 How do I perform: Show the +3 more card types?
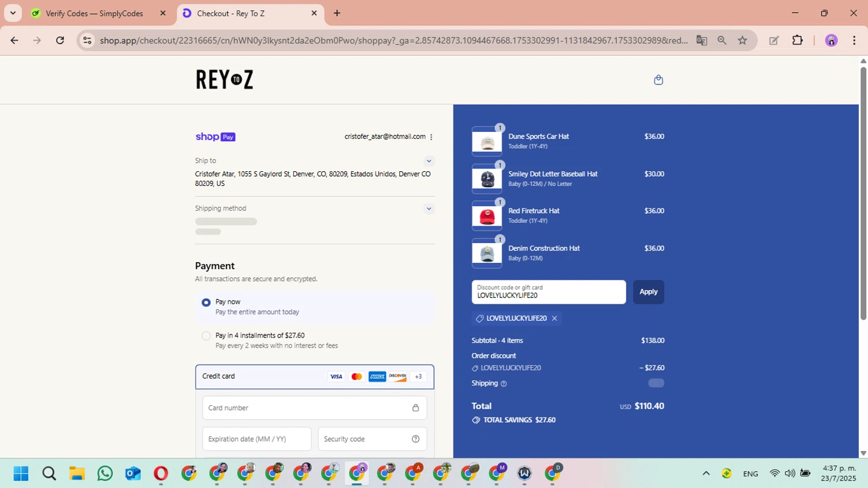(418, 377)
